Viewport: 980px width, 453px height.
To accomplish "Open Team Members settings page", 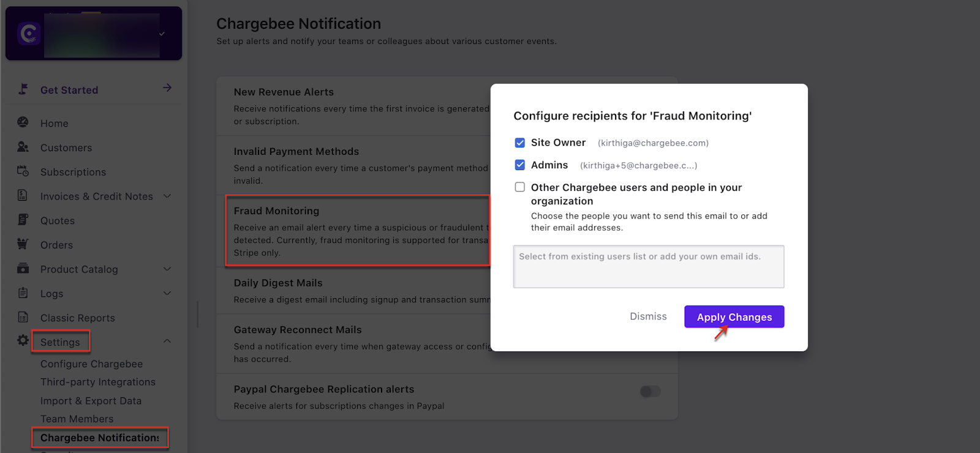I will [77, 419].
